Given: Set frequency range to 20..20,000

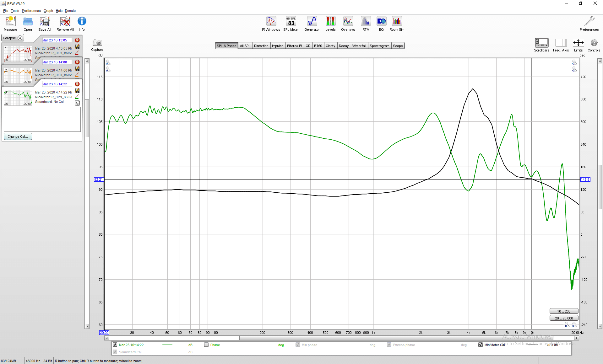Looking at the screenshot, I should pyautogui.click(x=564, y=318).
